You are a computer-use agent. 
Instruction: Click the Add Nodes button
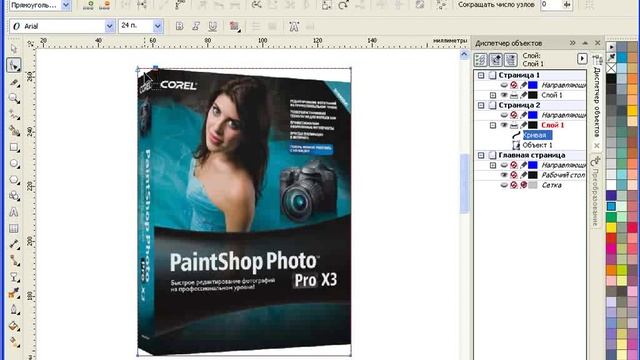(90, 5)
